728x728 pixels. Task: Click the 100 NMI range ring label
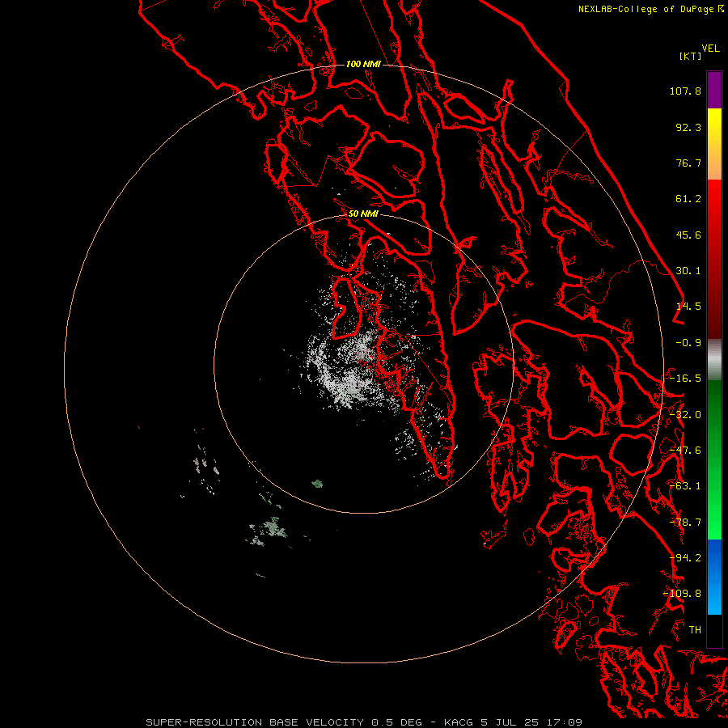[x=363, y=64]
